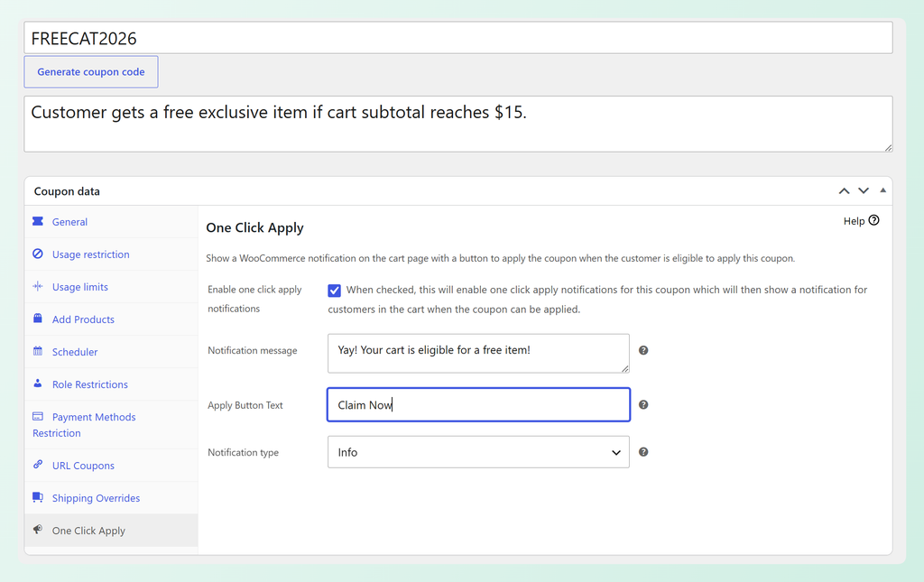Click the FREECAT2026 coupon code field
924x582 pixels.
point(458,38)
